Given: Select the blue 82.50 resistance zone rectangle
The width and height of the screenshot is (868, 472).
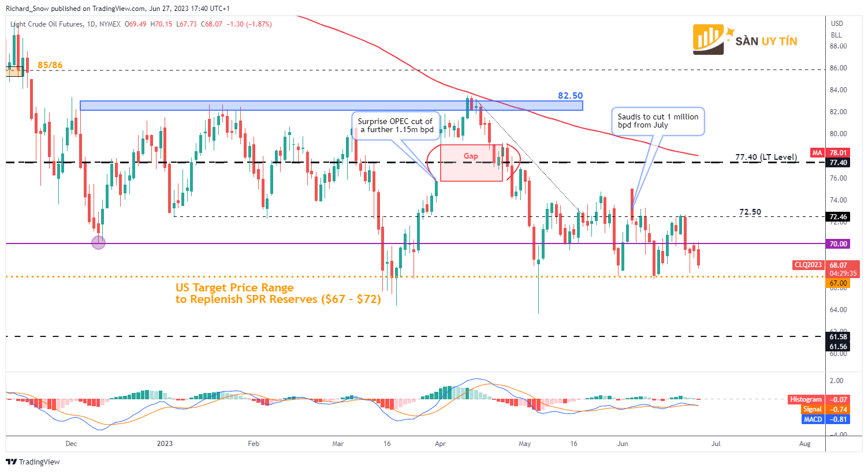Looking at the screenshot, I should [331, 106].
